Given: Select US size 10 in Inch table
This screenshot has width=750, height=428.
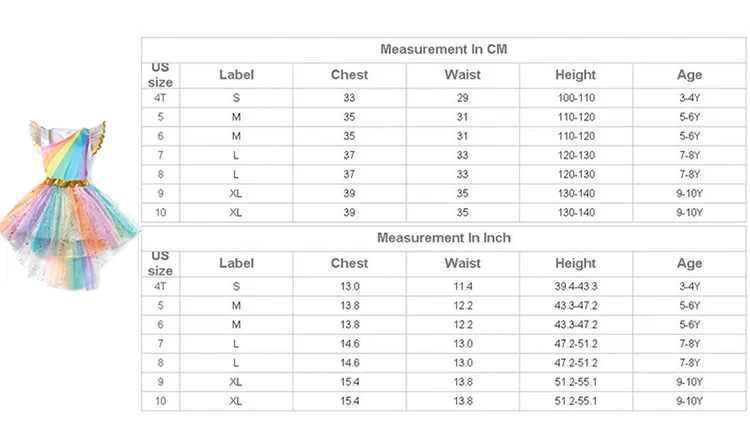Looking at the screenshot, I should click(160, 401).
